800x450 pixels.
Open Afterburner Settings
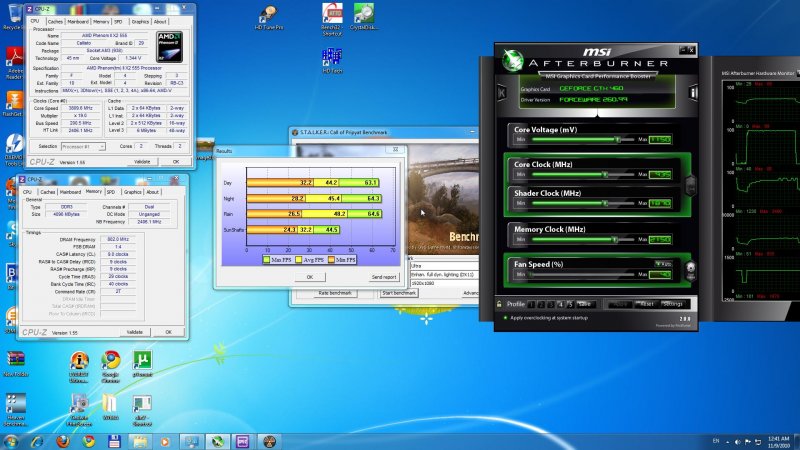pos(672,304)
